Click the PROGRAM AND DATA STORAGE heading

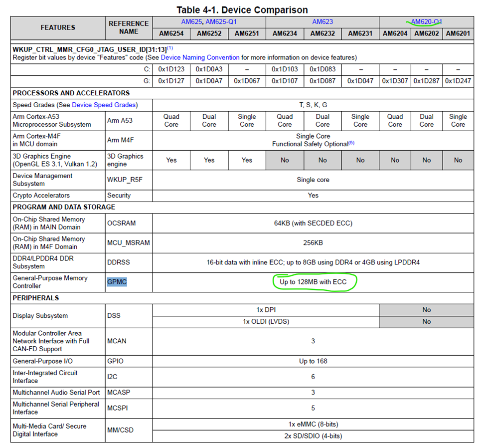[x=64, y=207]
